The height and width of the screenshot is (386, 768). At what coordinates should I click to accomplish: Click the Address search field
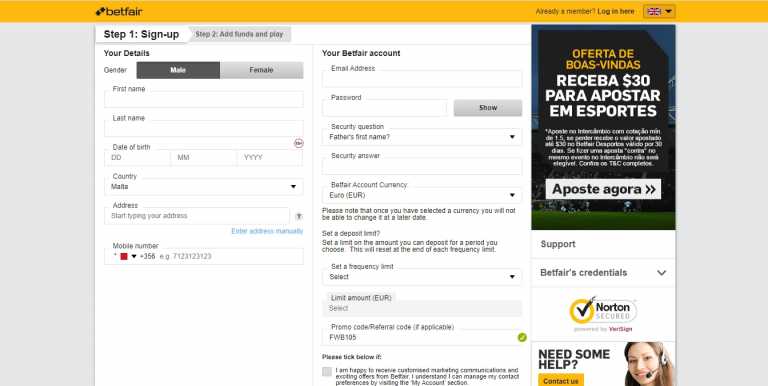pos(197,216)
